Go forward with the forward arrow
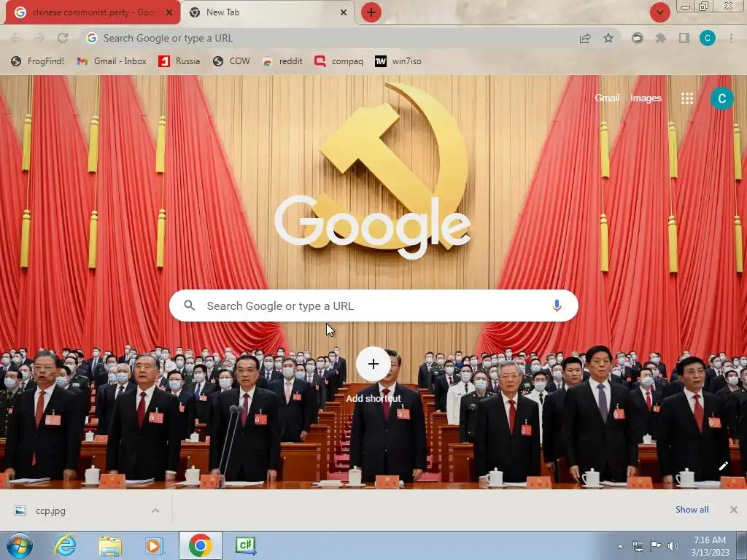747x560 pixels. [39, 38]
